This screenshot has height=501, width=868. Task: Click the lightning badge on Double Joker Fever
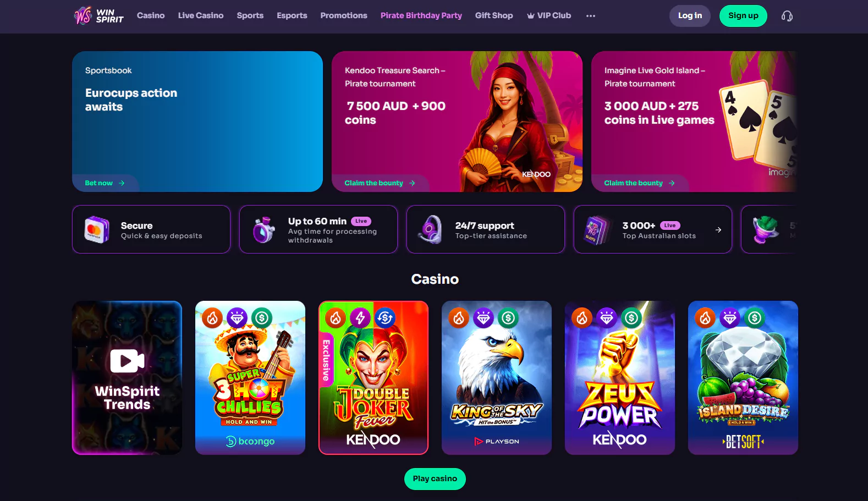coord(360,317)
